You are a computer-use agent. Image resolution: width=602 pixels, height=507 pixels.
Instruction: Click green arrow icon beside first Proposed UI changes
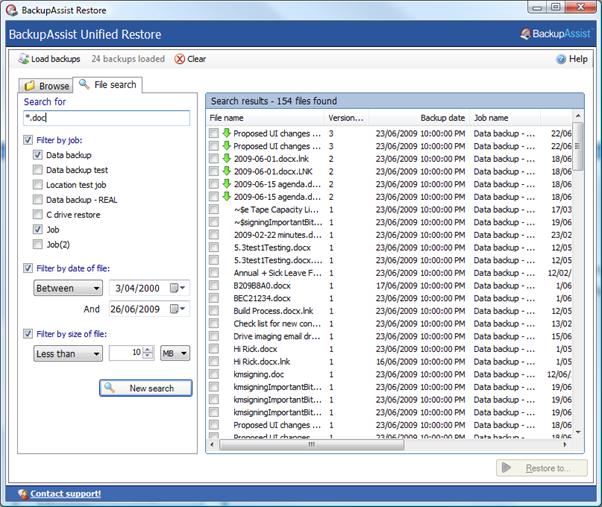tap(227, 132)
